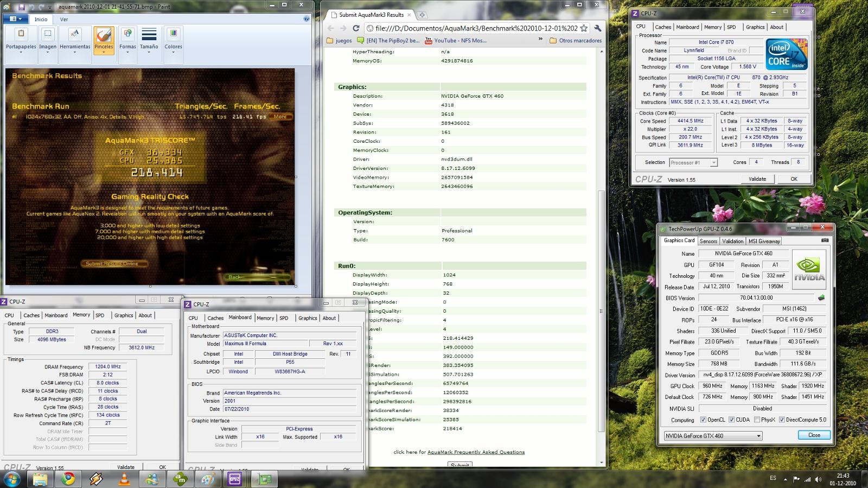This screenshot has width=868, height=488.
Task: Open the Tamaño line size dropdown
Action: point(149,41)
